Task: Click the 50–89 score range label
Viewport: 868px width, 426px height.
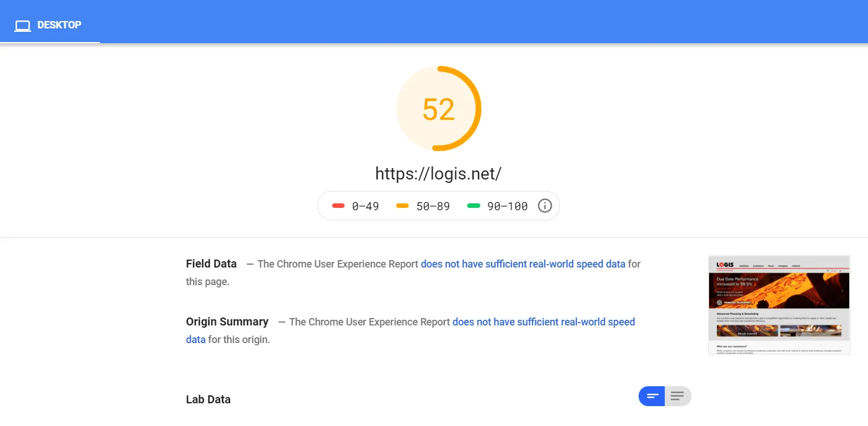Action: coord(433,206)
